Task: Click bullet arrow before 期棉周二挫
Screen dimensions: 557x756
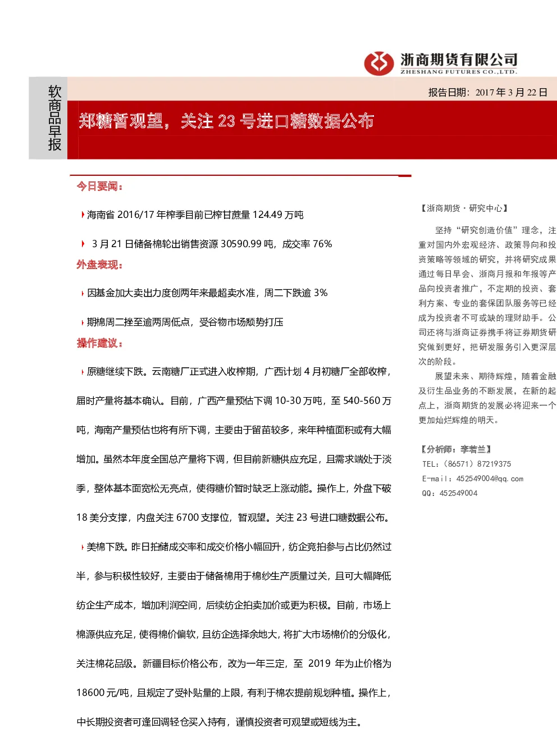Action: tap(83, 322)
